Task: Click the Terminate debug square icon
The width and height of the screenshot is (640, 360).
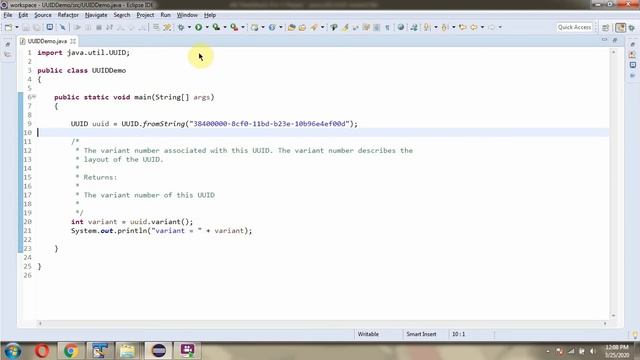Action: (99, 27)
